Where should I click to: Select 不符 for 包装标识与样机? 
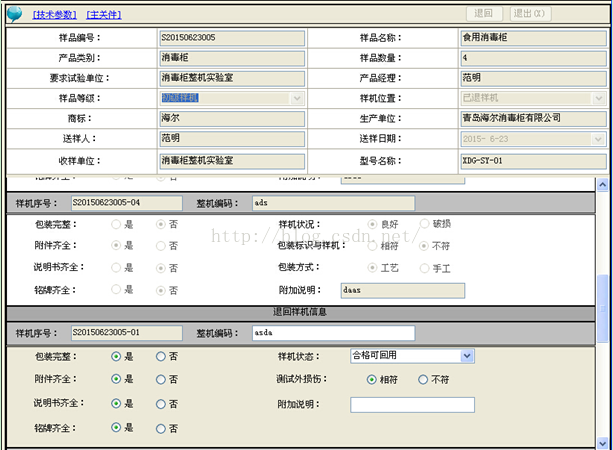[x=424, y=246]
